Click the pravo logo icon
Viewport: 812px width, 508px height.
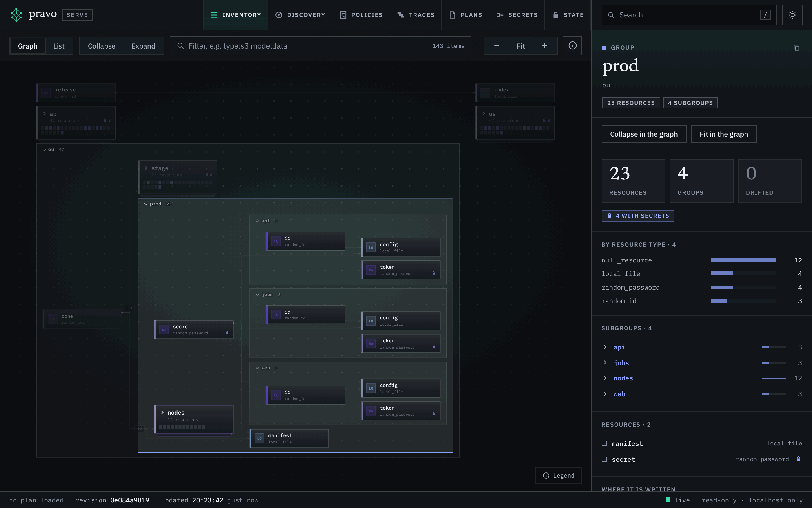click(16, 15)
